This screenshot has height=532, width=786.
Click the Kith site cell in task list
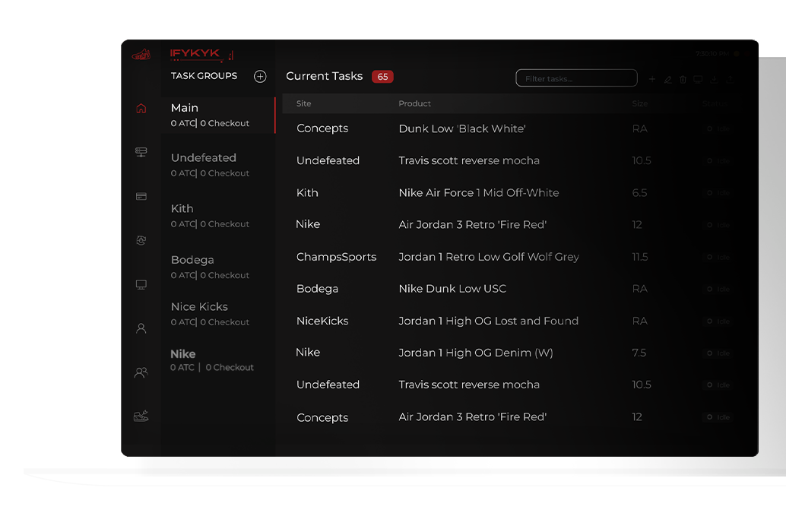pos(307,193)
